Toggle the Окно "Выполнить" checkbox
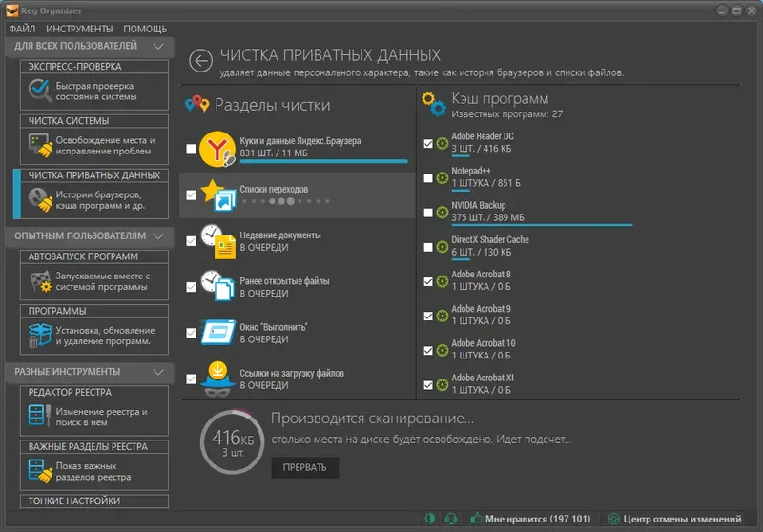 192,333
